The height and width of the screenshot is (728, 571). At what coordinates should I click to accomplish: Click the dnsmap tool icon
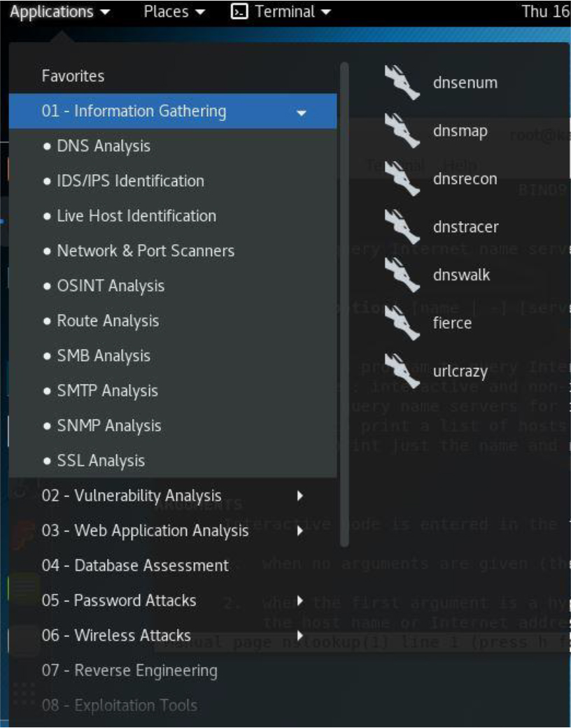pyautogui.click(x=402, y=131)
